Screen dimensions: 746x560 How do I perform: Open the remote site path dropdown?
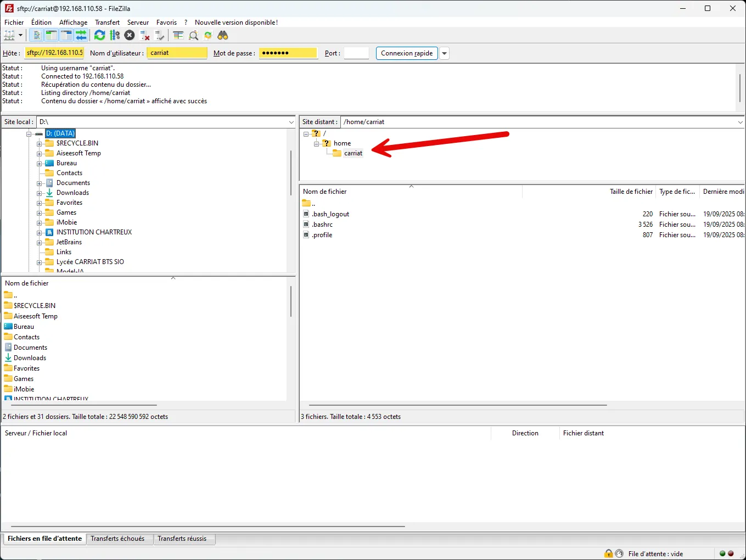pyautogui.click(x=740, y=122)
